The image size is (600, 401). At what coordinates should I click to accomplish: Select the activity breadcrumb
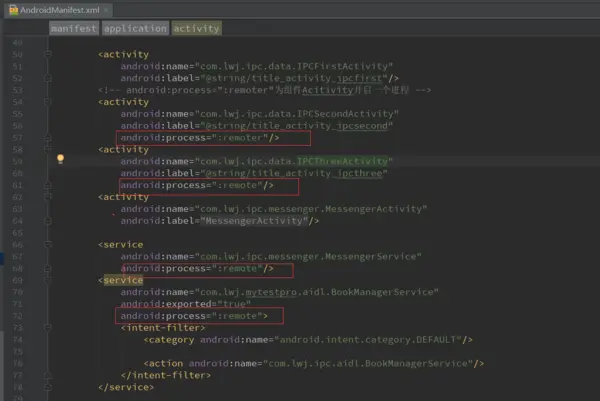tap(197, 28)
